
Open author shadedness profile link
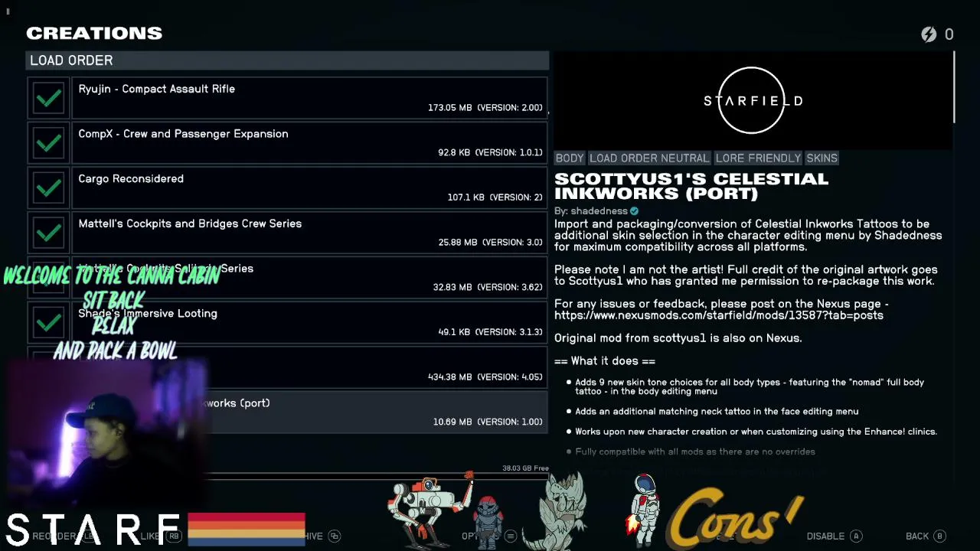[x=599, y=211]
